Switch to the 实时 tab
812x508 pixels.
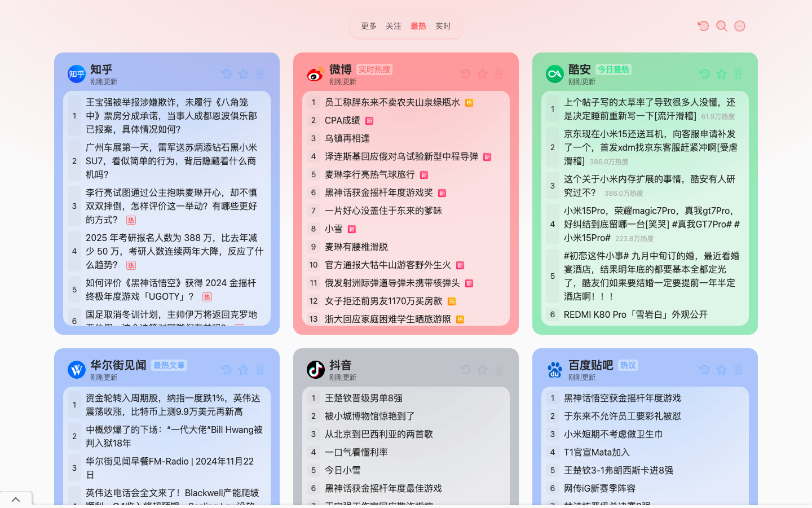coord(443,26)
